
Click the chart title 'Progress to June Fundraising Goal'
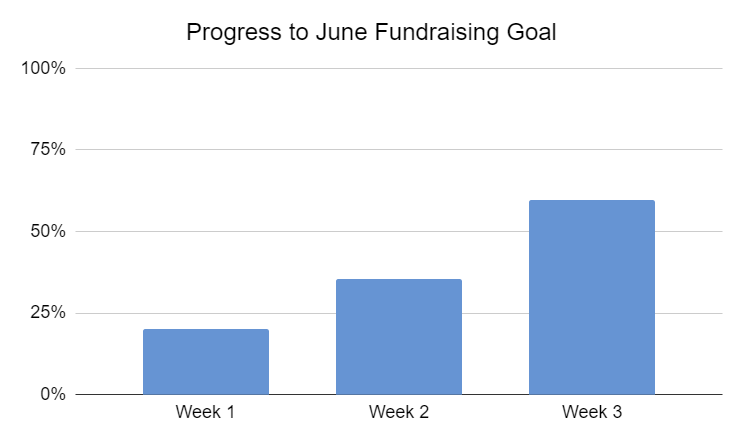click(371, 32)
